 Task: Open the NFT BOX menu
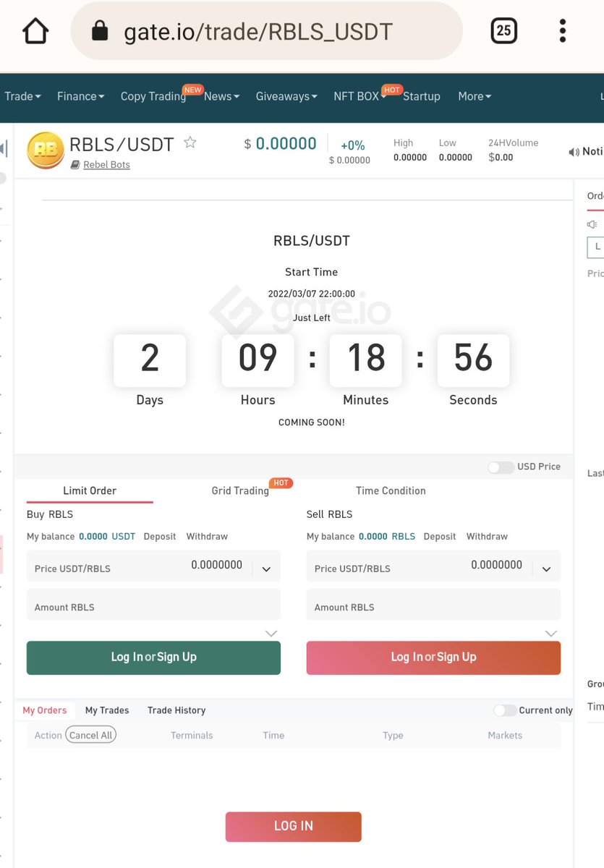tap(359, 96)
